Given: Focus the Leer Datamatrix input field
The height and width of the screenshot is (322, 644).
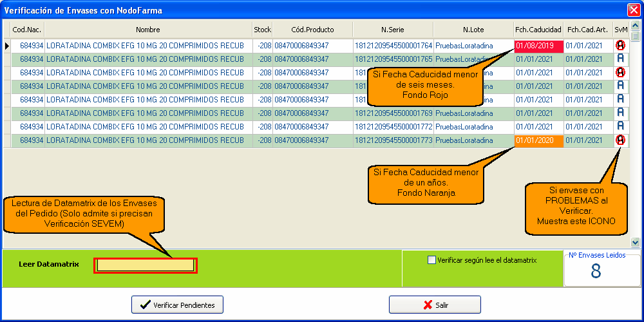Looking at the screenshot, I should pos(146,265).
